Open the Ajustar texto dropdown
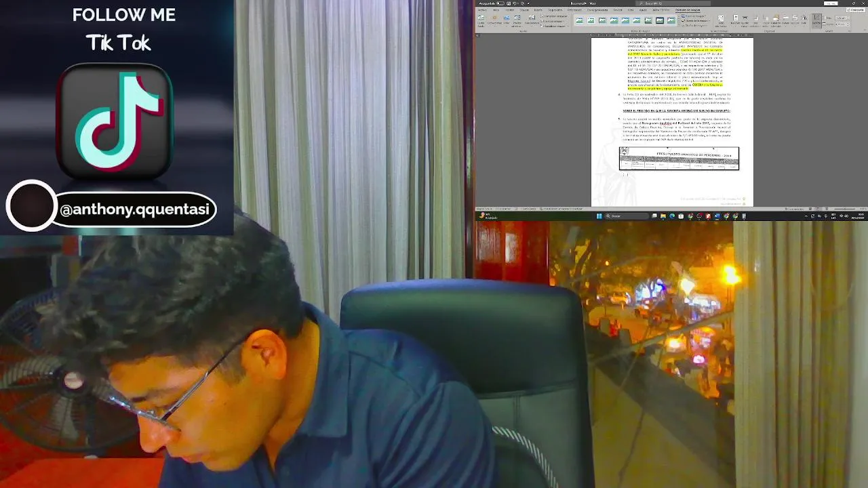Screen dimensions: 868x488 tap(745, 20)
